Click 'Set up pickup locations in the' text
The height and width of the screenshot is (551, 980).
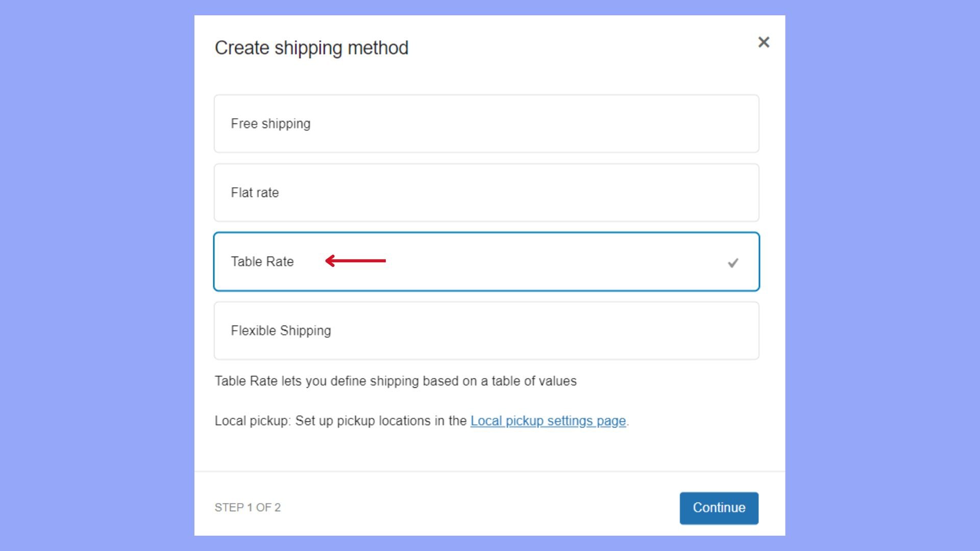381,421
